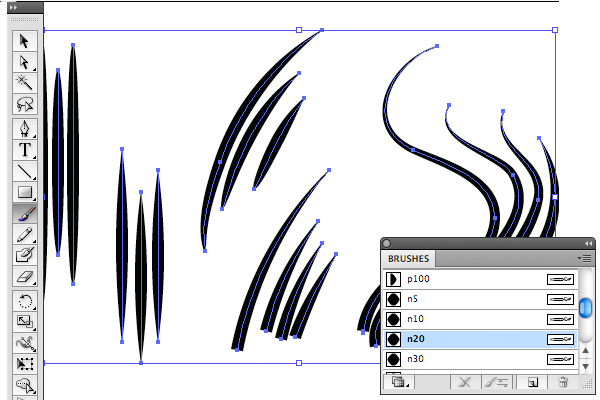Click the art brush type icon for n20
This screenshot has width=600, height=400.
[560, 339]
